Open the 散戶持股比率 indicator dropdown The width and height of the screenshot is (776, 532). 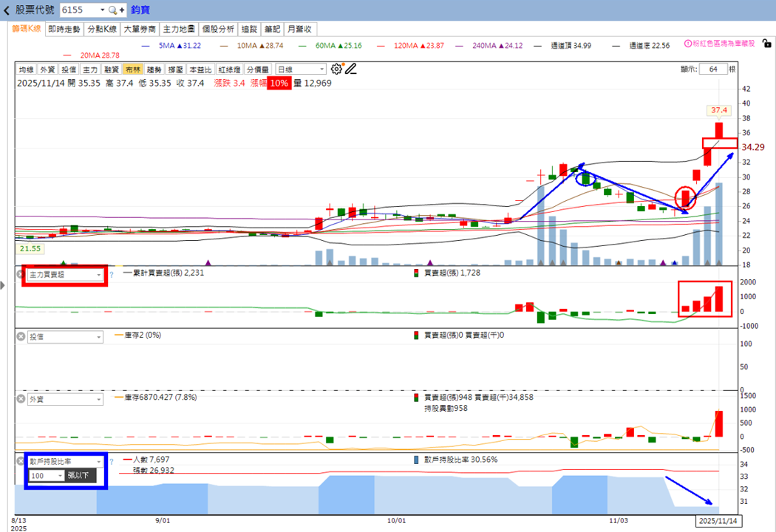[x=65, y=461]
